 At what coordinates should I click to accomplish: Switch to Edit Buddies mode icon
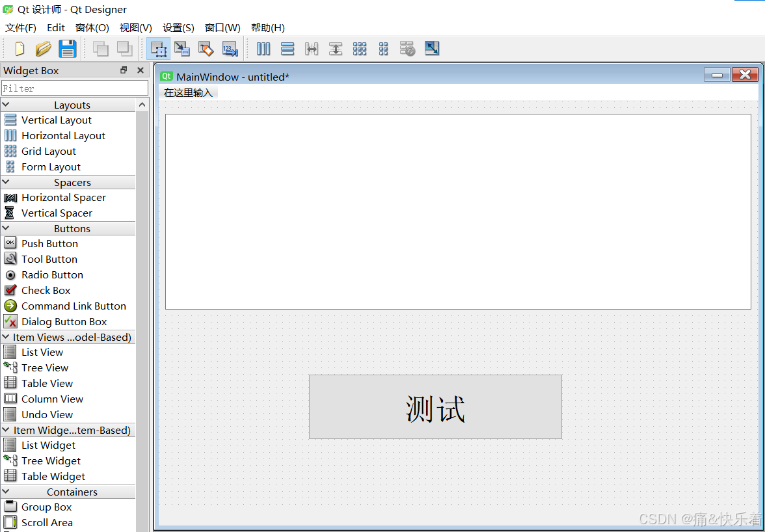pyautogui.click(x=206, y=49)
